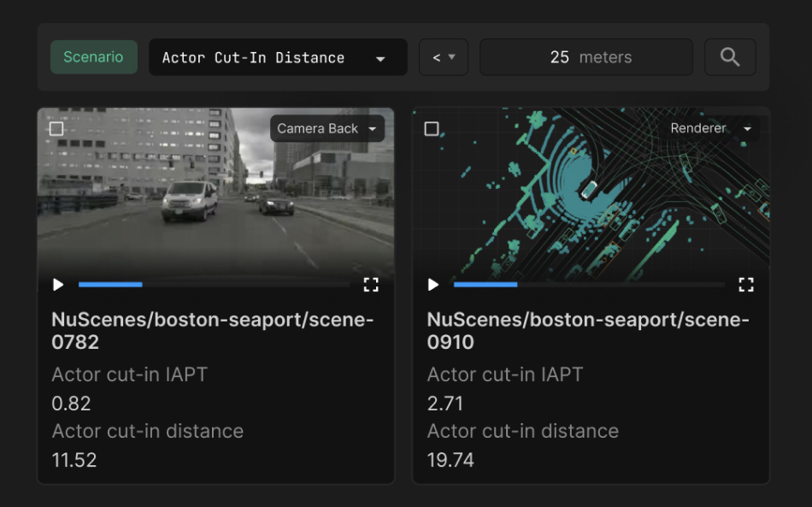This screenshot has width=812, height=507.
Task: Click the ego vehicle in lidar rendering
Action: click(589, 189)
